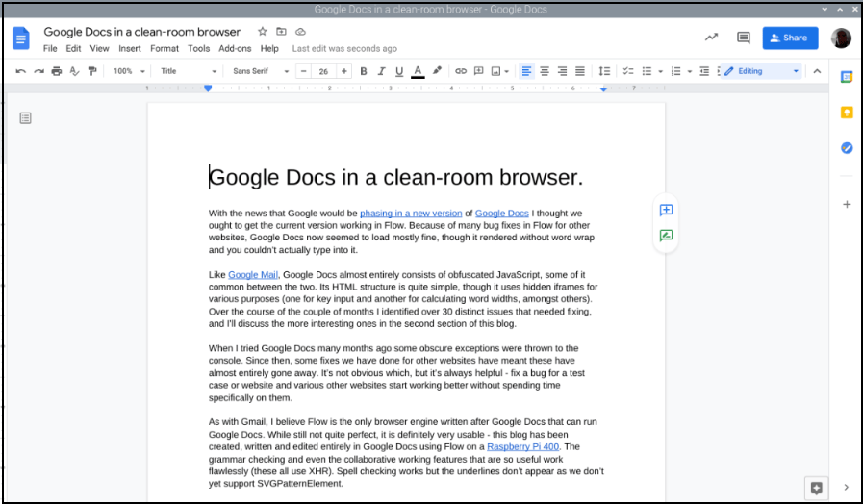
Task: Open the Add-ons menu
Action: pos(235,48)
